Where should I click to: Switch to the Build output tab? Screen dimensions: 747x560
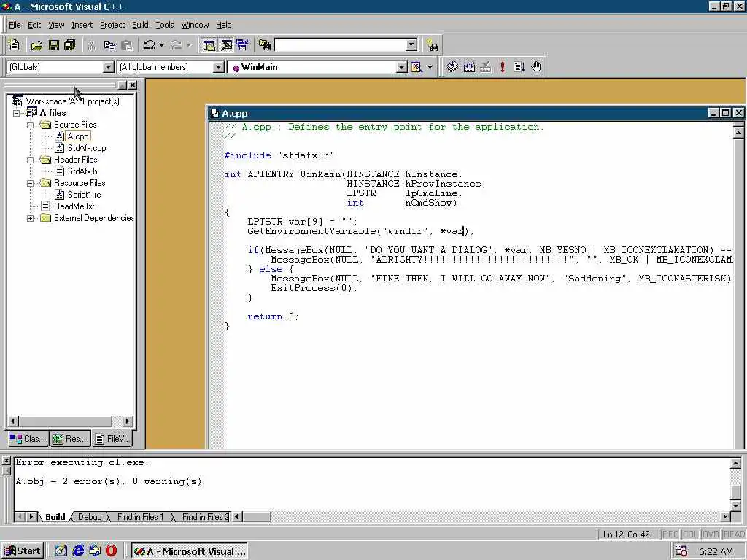[x=55, y=517]
